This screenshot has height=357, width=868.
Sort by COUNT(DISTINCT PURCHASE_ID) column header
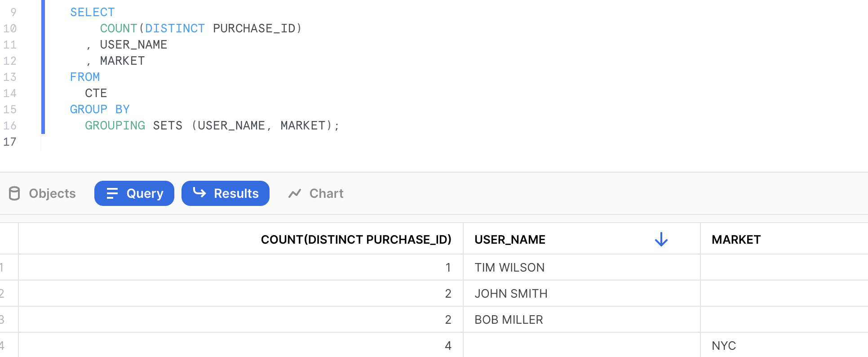[356, 240]
